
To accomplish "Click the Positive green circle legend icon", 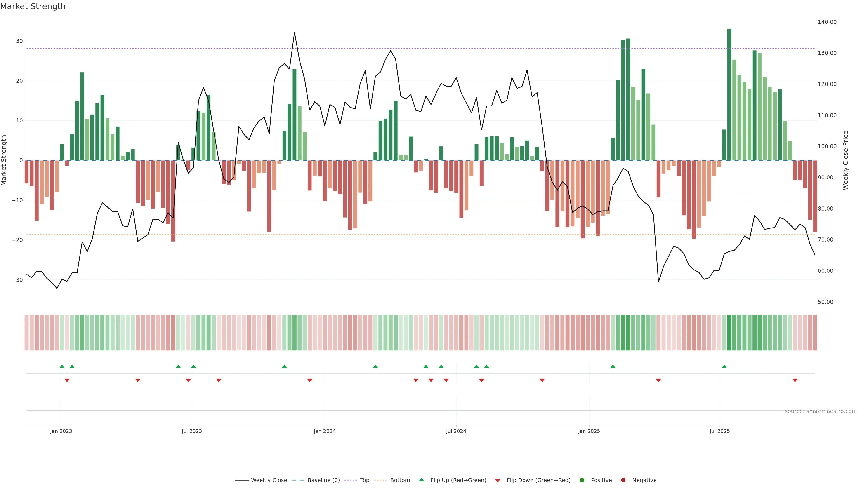I will coord(582,480).
